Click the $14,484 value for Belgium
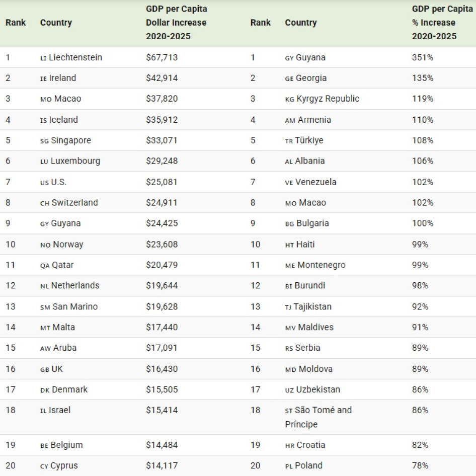476x476 pixels. tap(162, 445)
